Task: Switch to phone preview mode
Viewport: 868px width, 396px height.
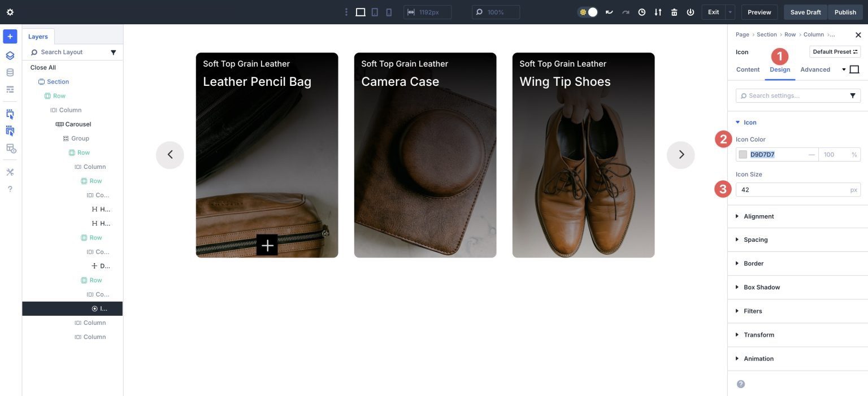Action: click(x=389, y=12)
